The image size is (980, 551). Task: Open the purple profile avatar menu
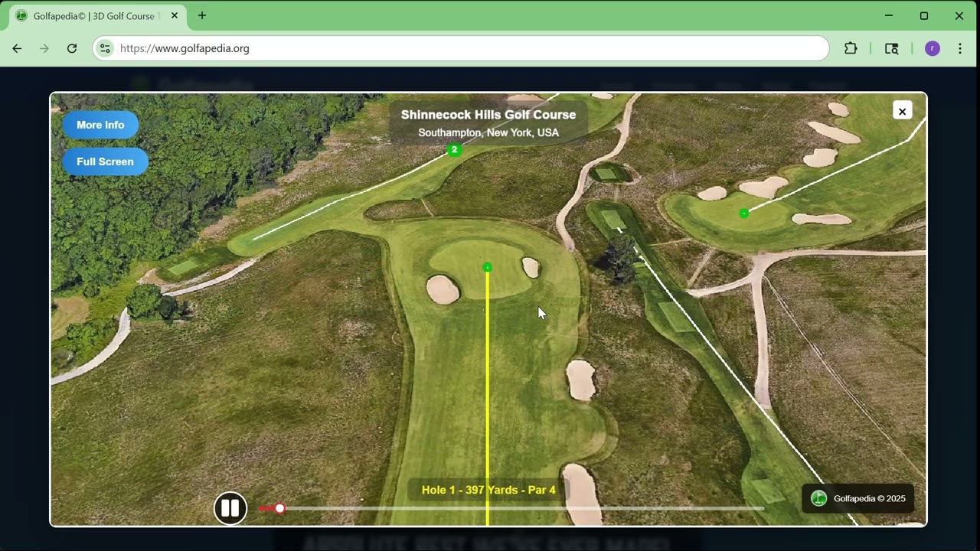pyautogui.click(x=932, y=48)
